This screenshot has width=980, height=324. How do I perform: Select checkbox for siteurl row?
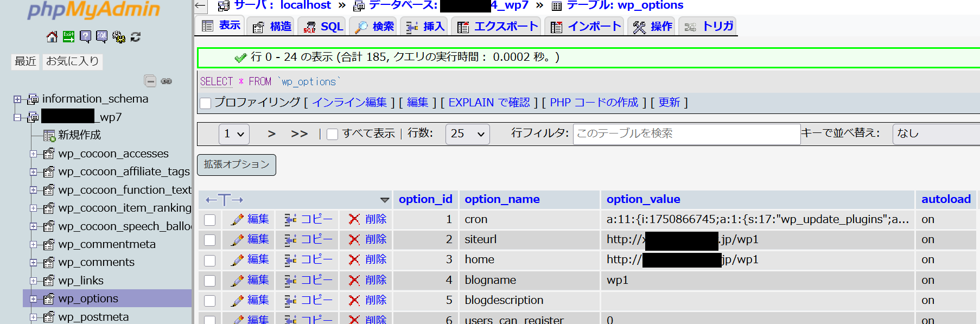[x=210, y=240]
